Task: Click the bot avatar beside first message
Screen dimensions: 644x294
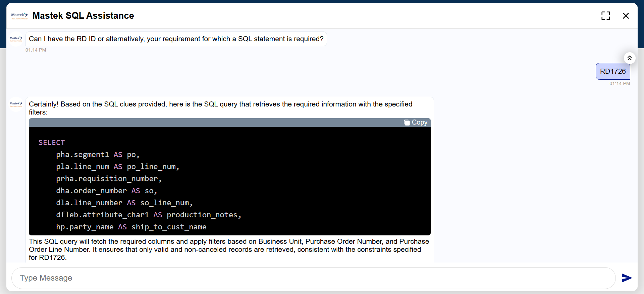Action: (x=16, y=39)
